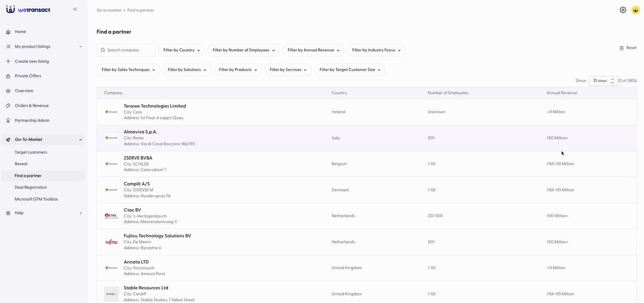Expand My product listings submenu
Image resolution: width=644 pixels, height=303 pixels.
pyautogui.click(x=80, y=47)
